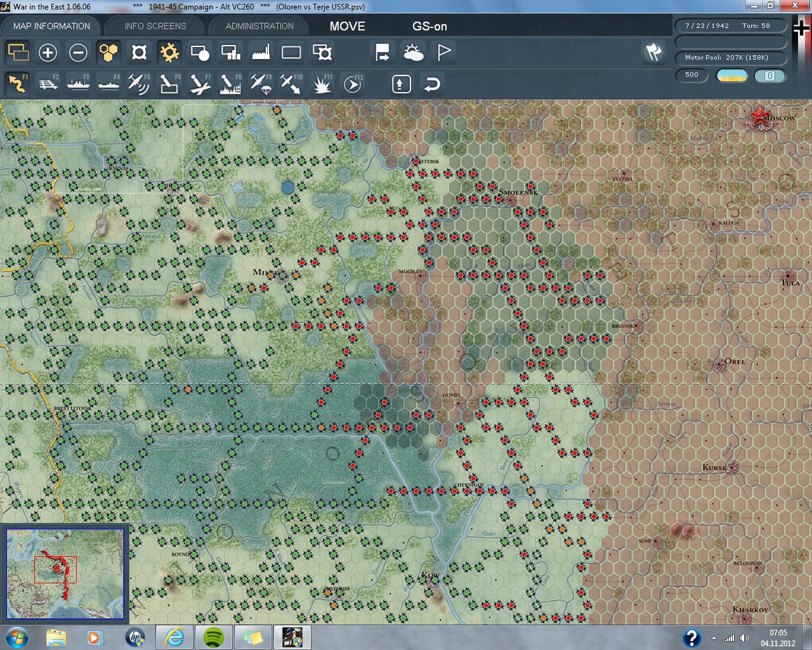
Task: Select Move mode (F1)
Action: [17, 83]
